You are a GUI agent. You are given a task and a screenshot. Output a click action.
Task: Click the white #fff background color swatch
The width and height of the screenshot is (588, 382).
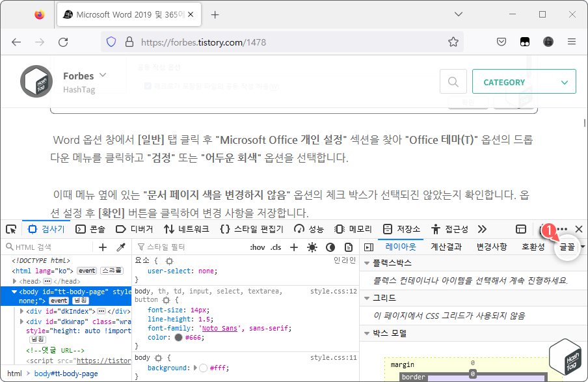(x=203, y=368)
